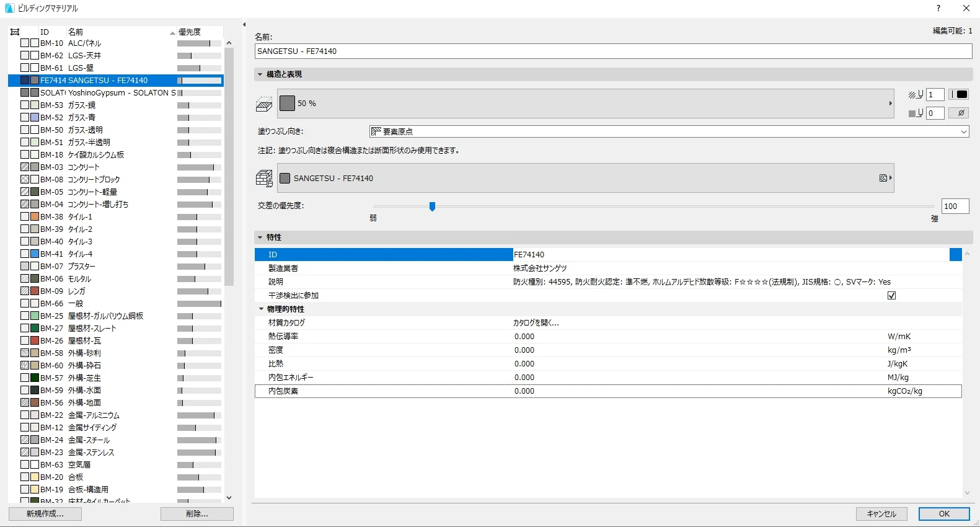Open the dialog help question mark

[x=938, y=8]
